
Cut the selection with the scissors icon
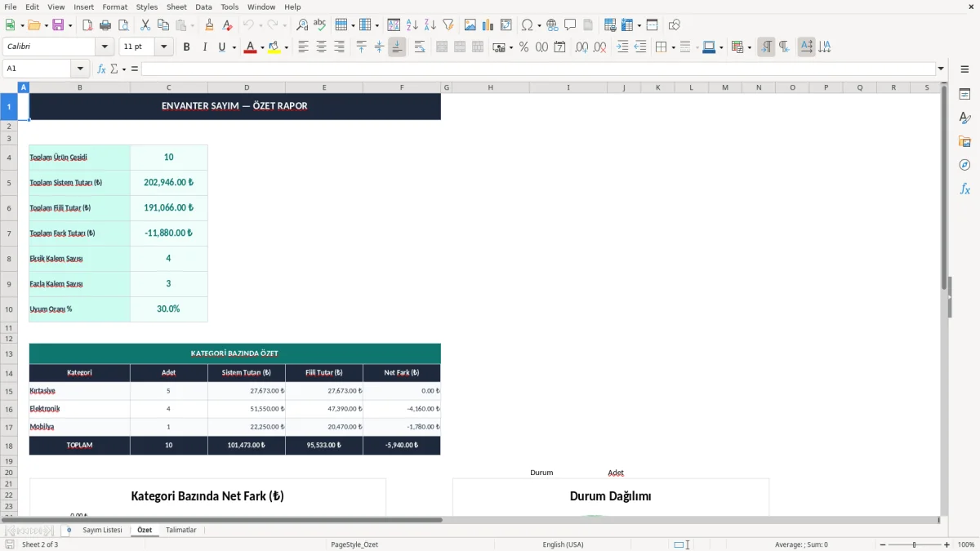(145, 25)
